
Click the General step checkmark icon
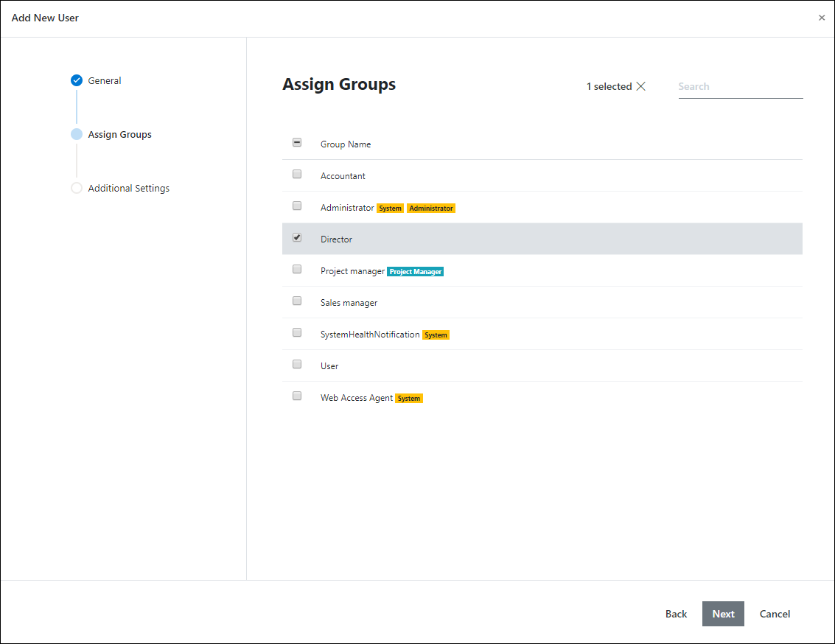tap(77, 80)
